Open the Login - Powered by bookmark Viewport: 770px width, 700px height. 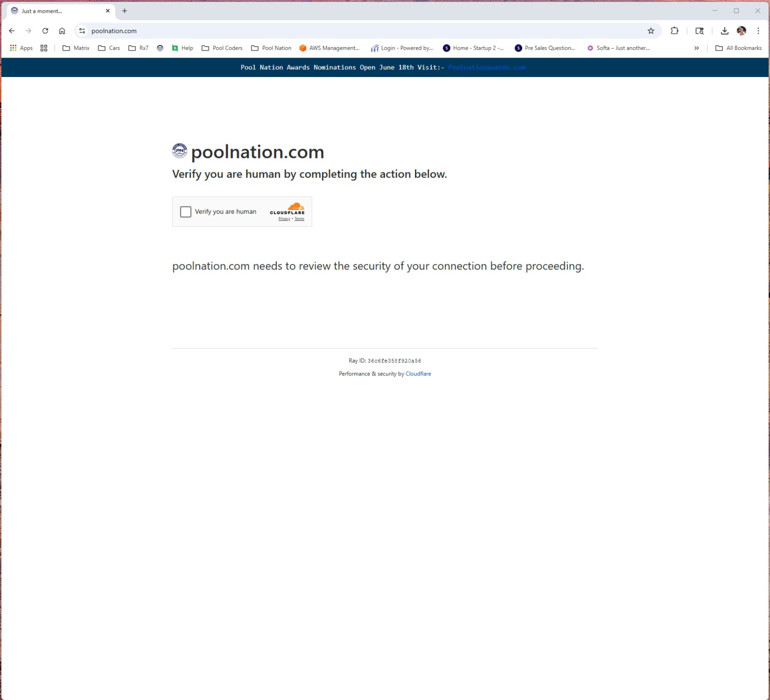[402, 48]
